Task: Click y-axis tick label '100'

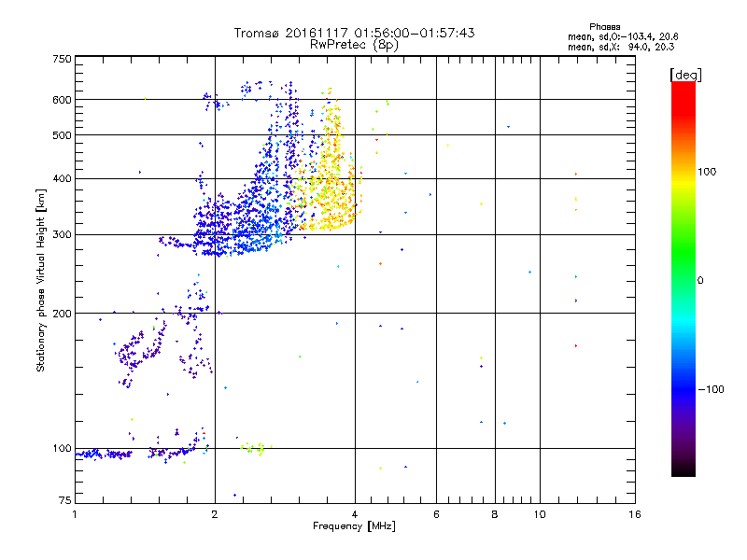Action: [62, 449]
